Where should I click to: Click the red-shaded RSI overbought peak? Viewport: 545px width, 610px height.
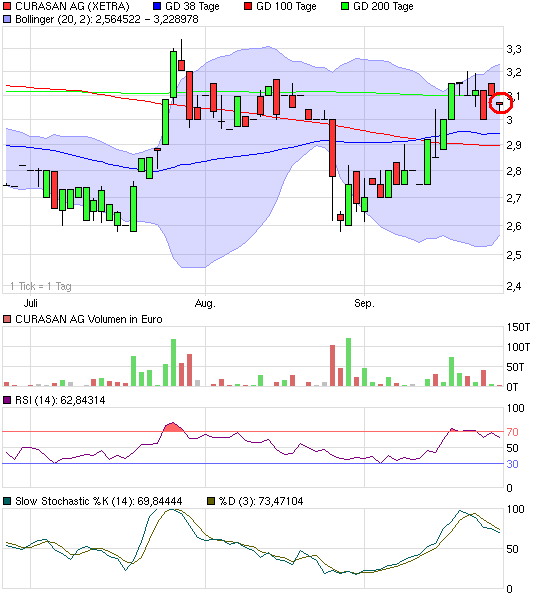[173, 427]
